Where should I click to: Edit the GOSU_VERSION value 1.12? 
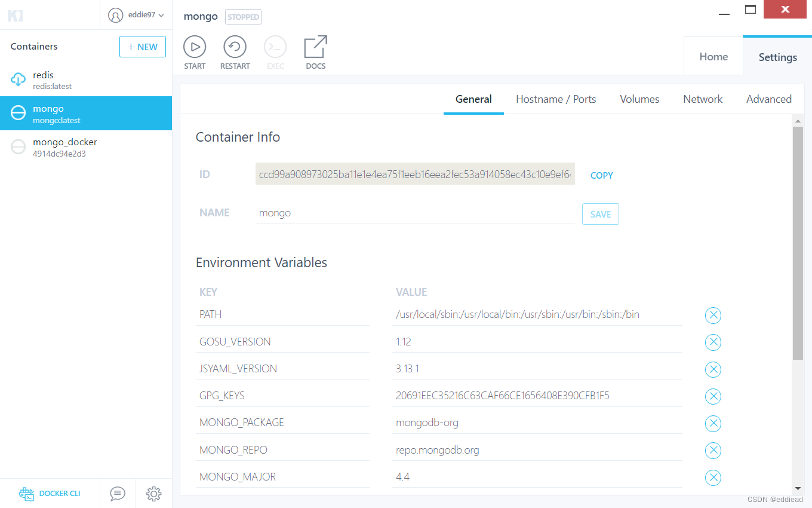537,342
